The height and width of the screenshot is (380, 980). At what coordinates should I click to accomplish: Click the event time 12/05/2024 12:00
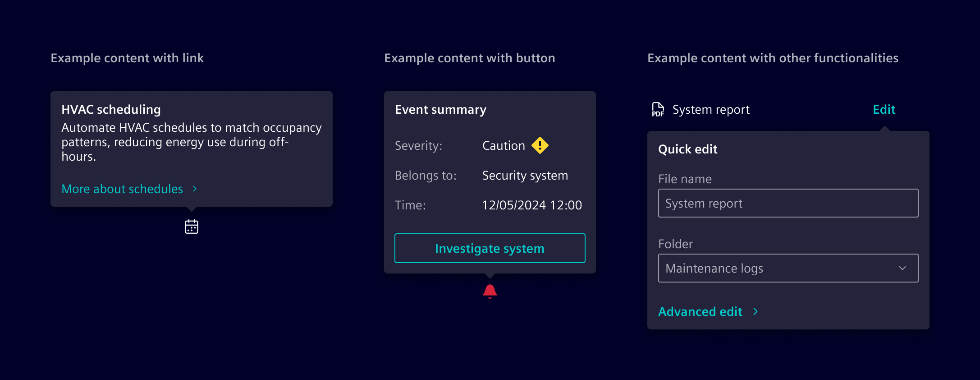pyautogui.click(x=532, y=205)
